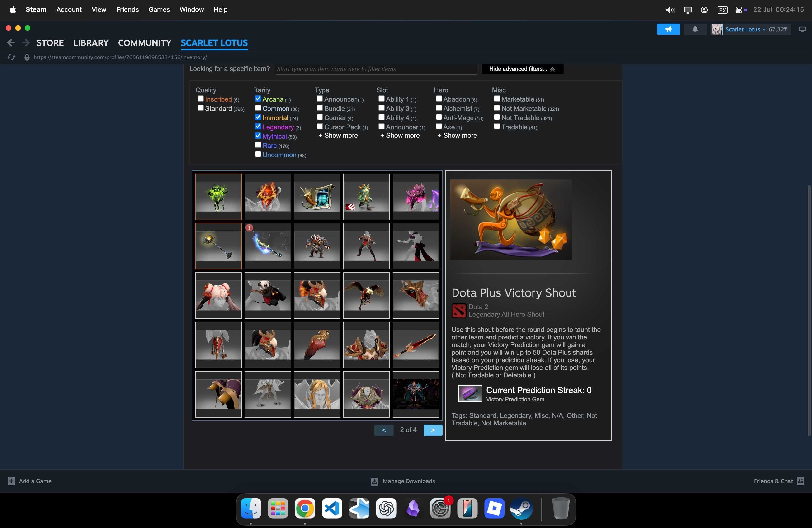812x528 pixels.
Task: Uncheck the Mythical rarity filter
Action: [258, 136]
